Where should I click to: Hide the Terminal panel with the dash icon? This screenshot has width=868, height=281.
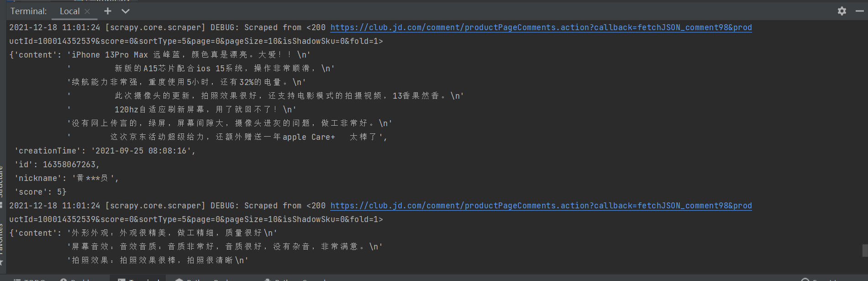click(859, 11)
